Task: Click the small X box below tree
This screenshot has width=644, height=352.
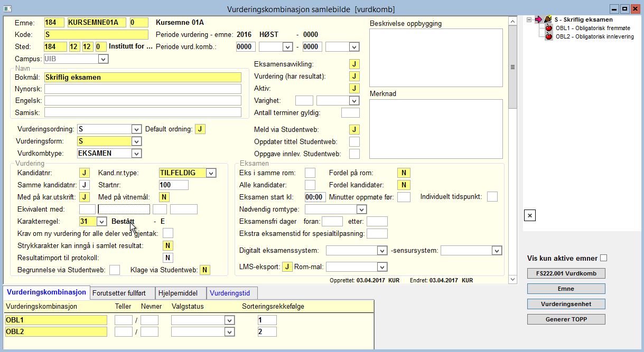Action: (x=530, y=215)
